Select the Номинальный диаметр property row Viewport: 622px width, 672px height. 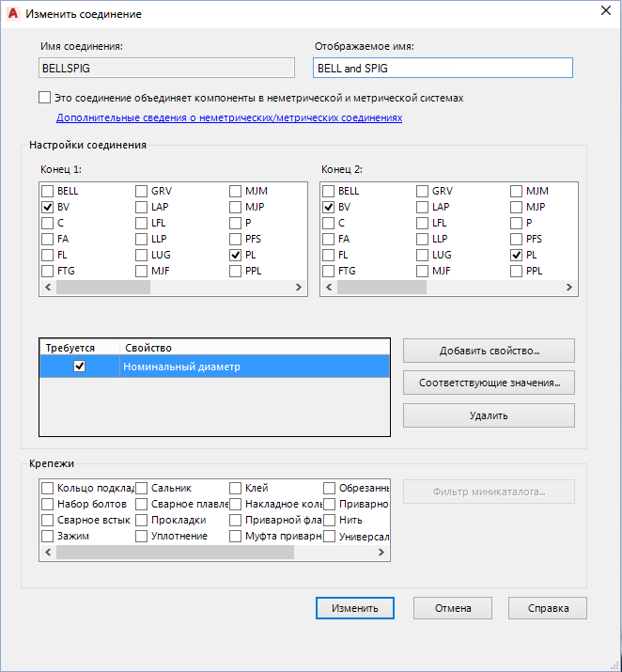coord(214,367)
